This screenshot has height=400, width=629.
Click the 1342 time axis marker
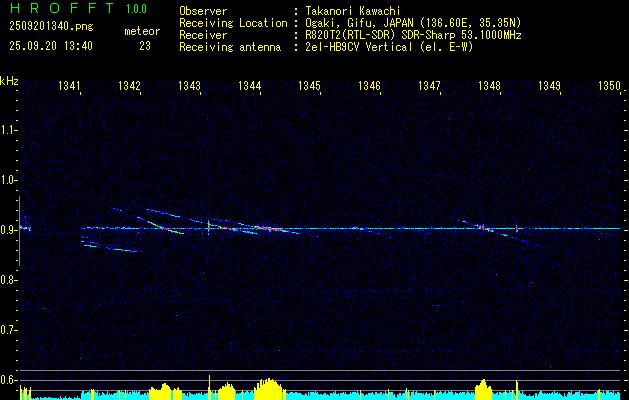point(130,85)
